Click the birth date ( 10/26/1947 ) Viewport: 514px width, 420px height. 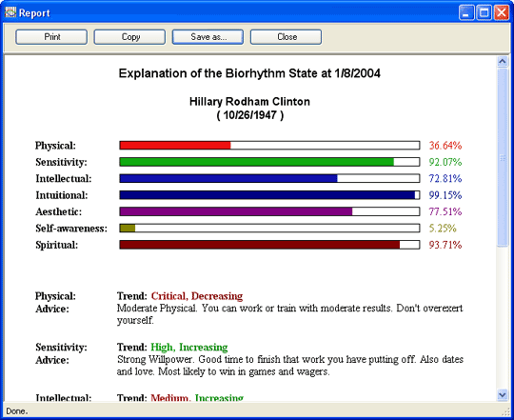[249, 115]
